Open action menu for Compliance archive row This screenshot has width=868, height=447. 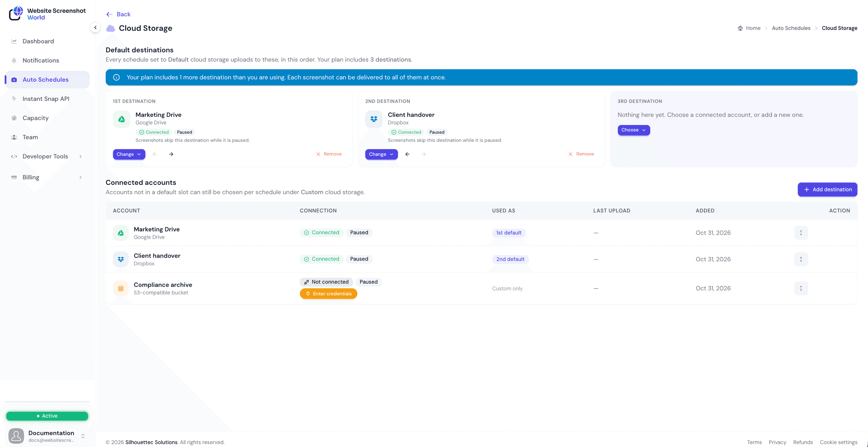(801, 289)
